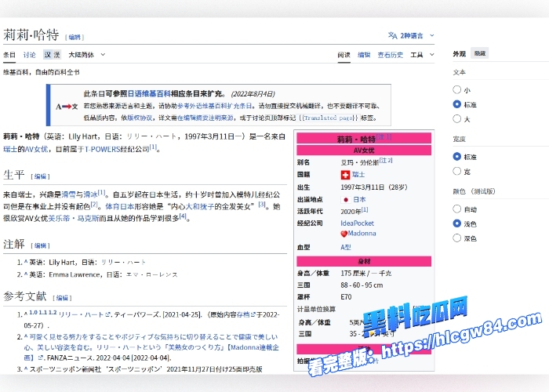The image size is (549, 392).
Task: Open IdeaPocket link in infobox
Action: [357, 223]
